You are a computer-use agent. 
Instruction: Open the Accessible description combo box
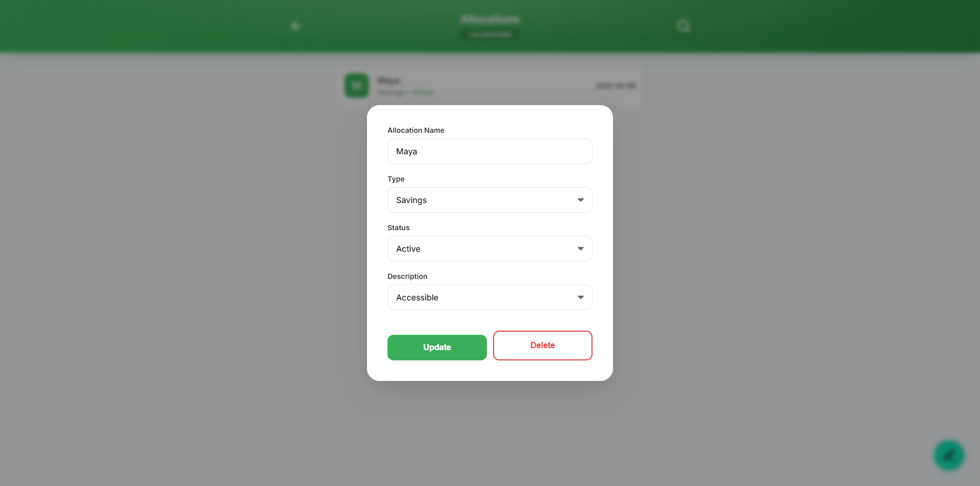490,297
